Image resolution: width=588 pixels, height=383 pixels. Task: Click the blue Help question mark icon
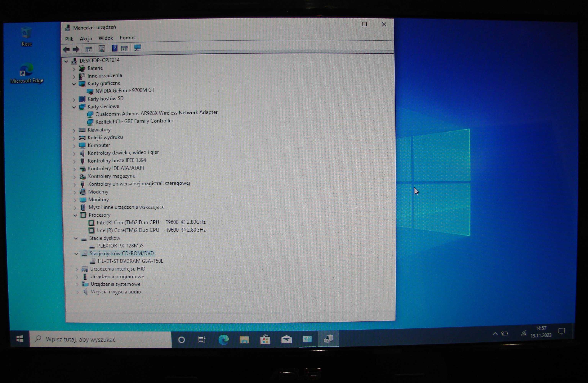115,48
